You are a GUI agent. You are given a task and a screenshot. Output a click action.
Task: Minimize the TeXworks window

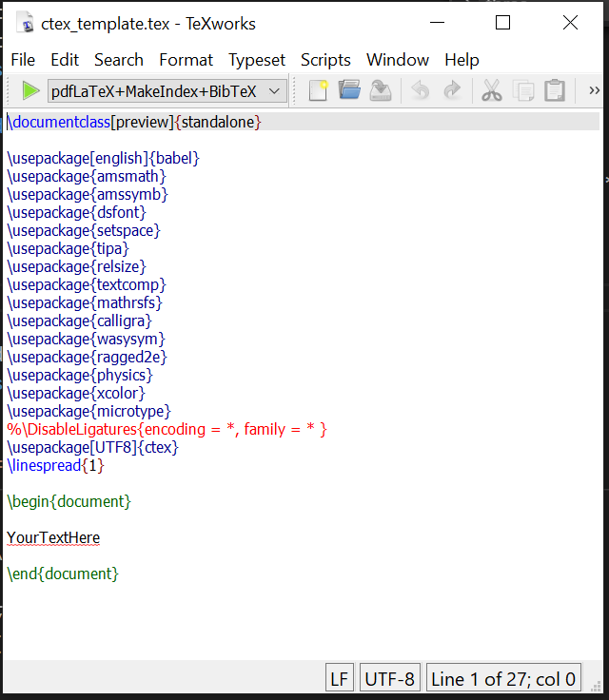[437, 22]
